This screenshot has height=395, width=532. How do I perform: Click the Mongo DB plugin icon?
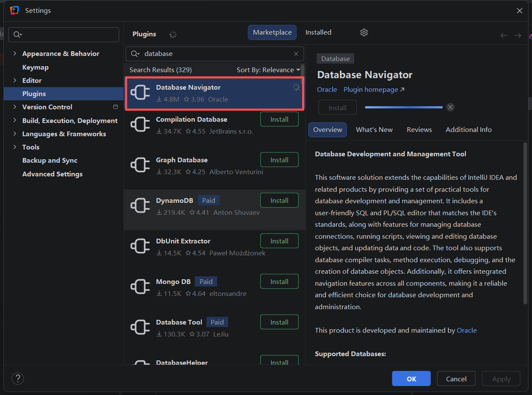tap(140, 287)
